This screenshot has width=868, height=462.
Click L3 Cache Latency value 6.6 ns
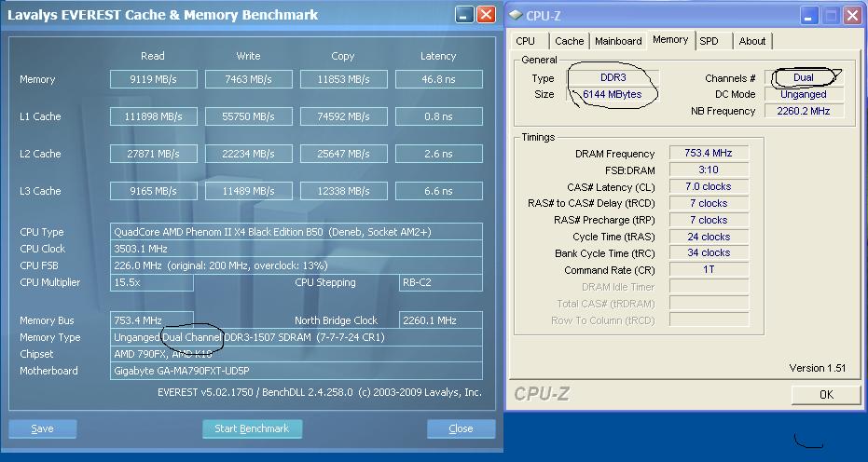click(438, 191)
